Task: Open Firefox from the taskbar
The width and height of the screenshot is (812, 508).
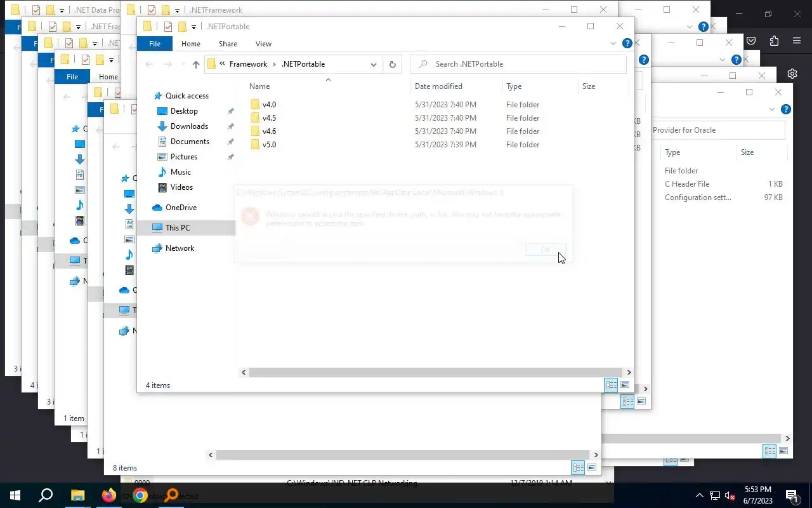Action: [x=109, y=495]
